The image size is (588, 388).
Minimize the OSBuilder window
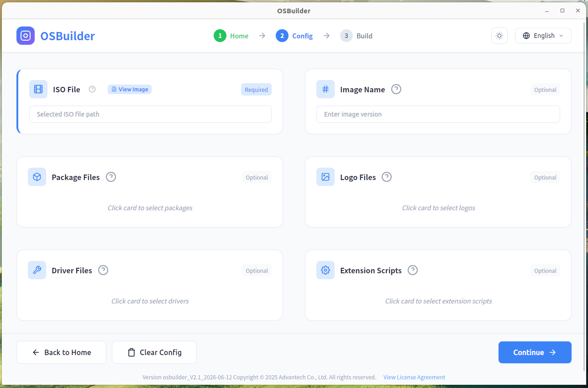(x=547, y=11)
